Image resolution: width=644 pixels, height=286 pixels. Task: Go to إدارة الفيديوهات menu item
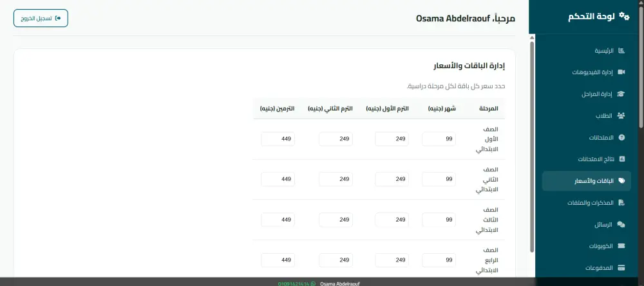587,72
